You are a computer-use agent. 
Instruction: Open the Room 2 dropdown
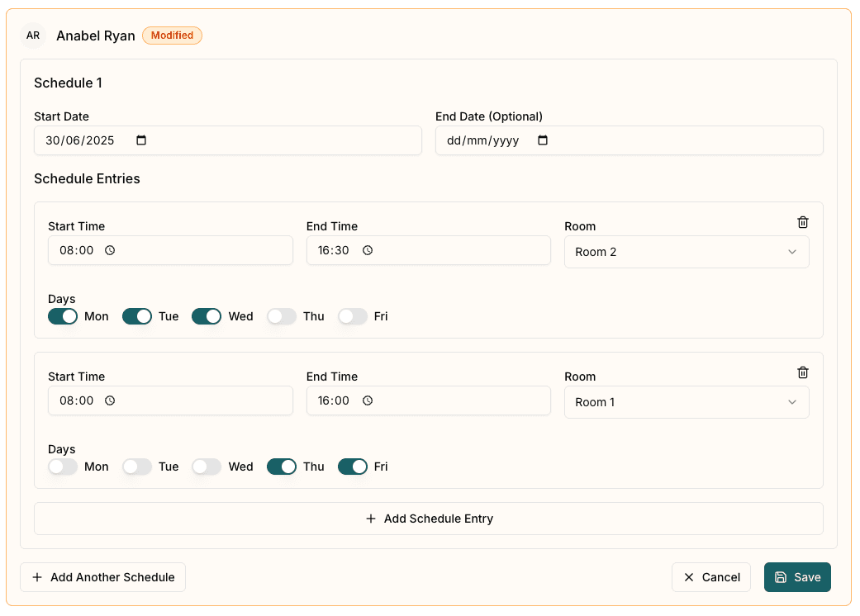click(686, 252)
